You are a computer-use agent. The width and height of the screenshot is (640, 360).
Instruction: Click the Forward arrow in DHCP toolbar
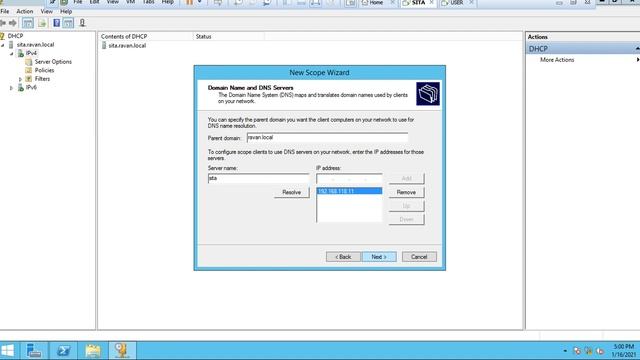pos(13,23)
